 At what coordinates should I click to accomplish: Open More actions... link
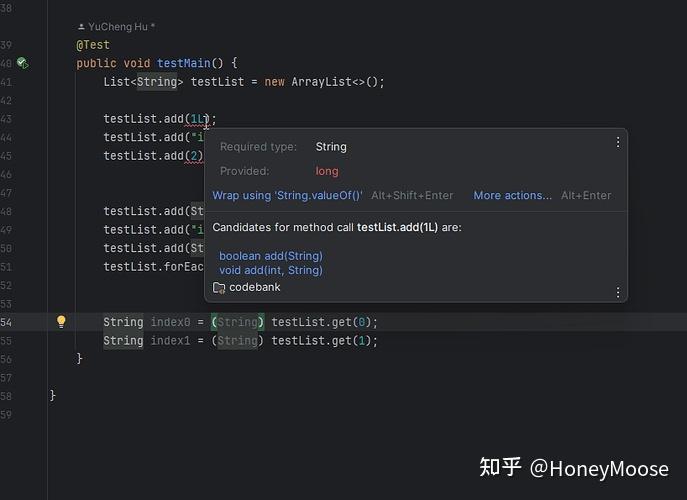coord(513,195)
